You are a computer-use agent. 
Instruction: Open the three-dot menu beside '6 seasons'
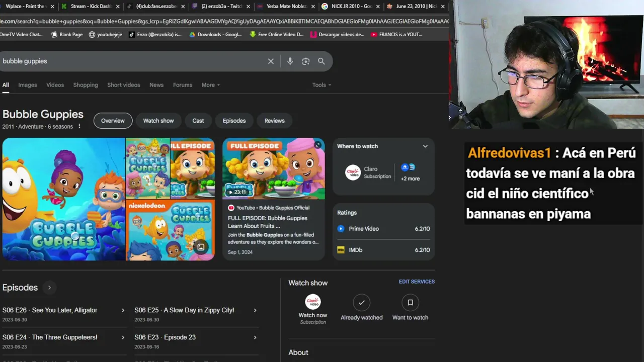(x=79, y=126)
